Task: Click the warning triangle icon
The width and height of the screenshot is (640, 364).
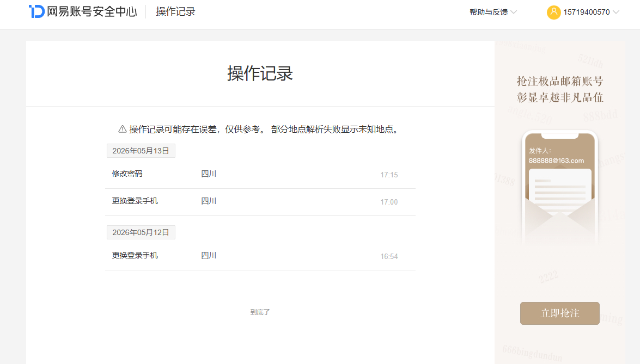Action: coord(122,129)
